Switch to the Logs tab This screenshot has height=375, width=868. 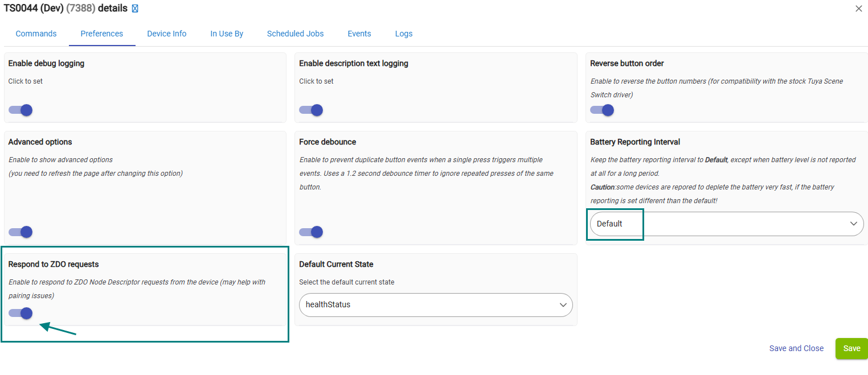click(403, 34)
